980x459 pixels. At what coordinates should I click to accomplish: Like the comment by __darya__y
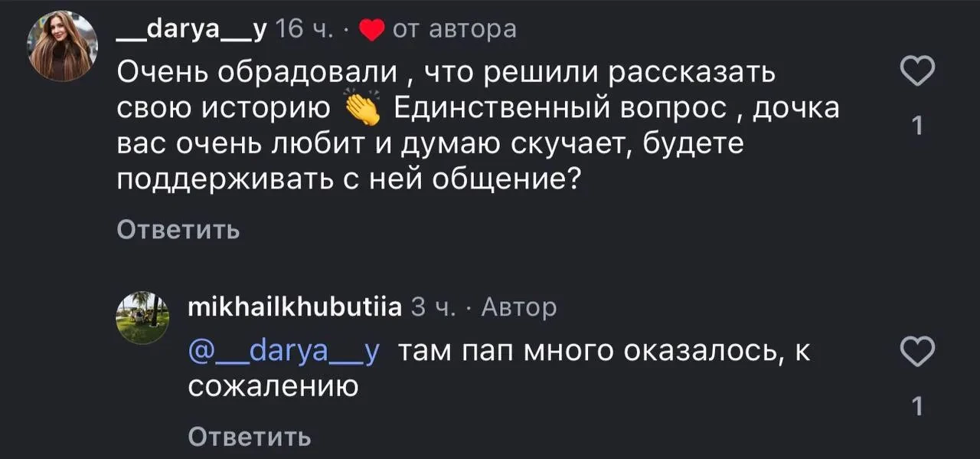coord(917,73)
